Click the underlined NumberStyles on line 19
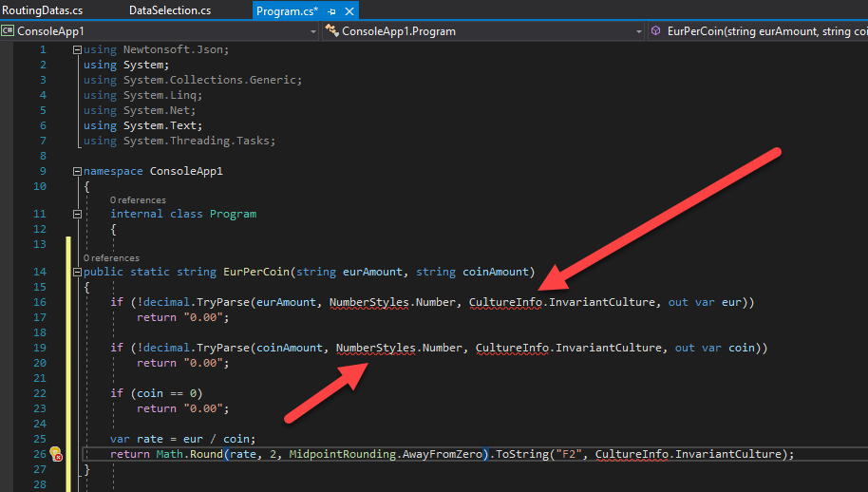The image size is (868, 492). (375, 348)
